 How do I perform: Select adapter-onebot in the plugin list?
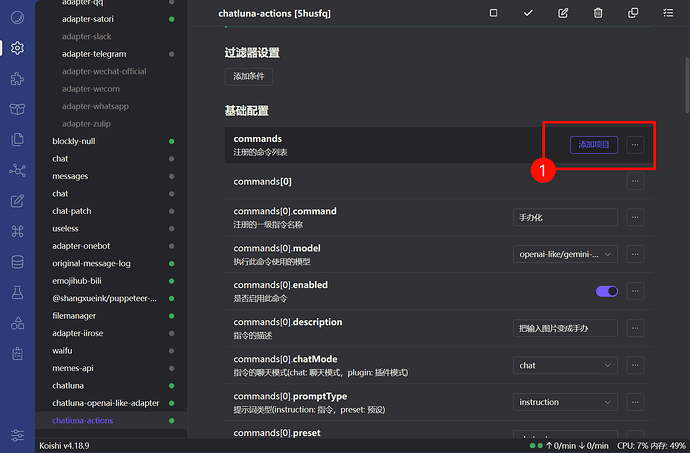[84, 246]
